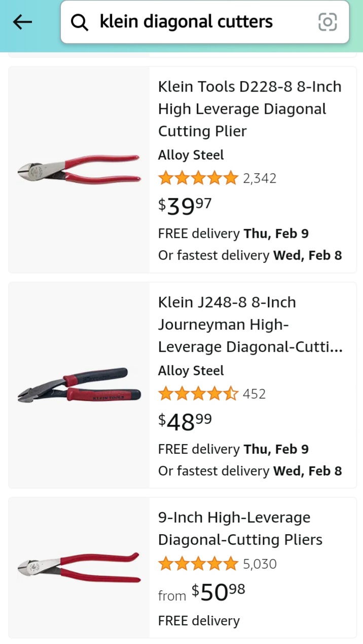Select the from $50.98 price

click(x=202, y=592)
